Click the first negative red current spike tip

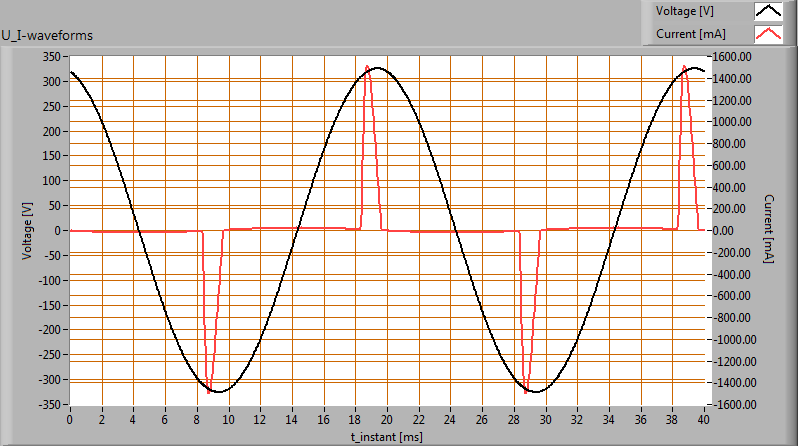click(209, 392)
